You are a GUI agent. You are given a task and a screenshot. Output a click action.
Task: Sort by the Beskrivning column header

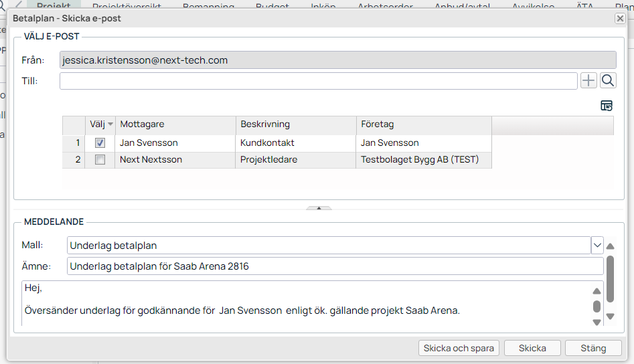296,124
